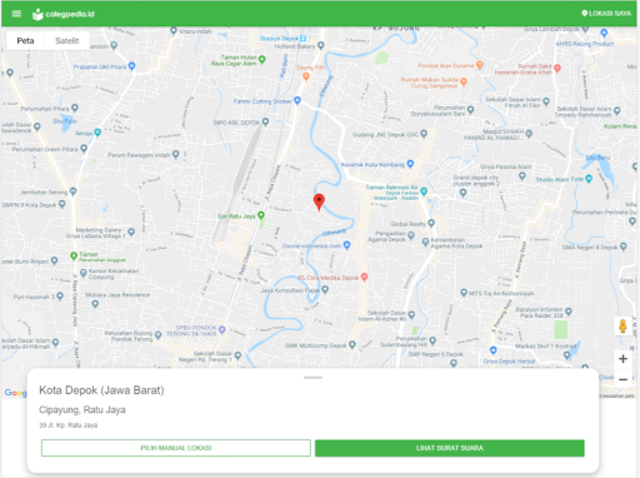Select the SMPN 9 Kota Depok pin
This screenshot has width=640, height=478.
(62, 204)
